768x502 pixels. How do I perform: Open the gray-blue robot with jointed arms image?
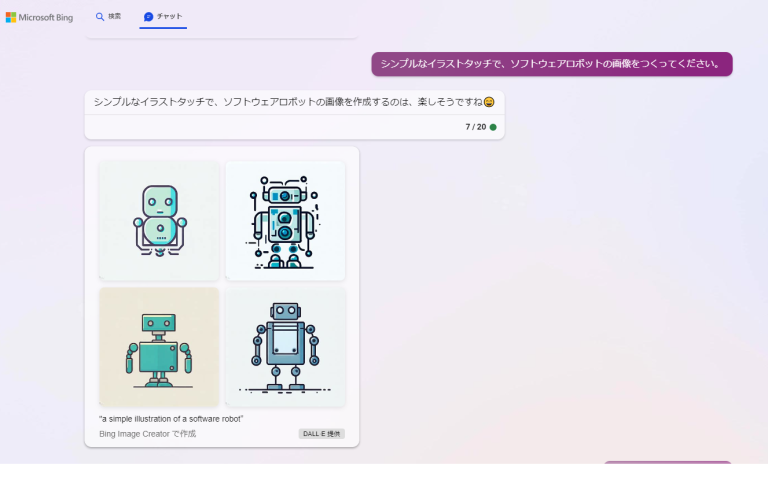pyautogui.click(x=285, y=347)
